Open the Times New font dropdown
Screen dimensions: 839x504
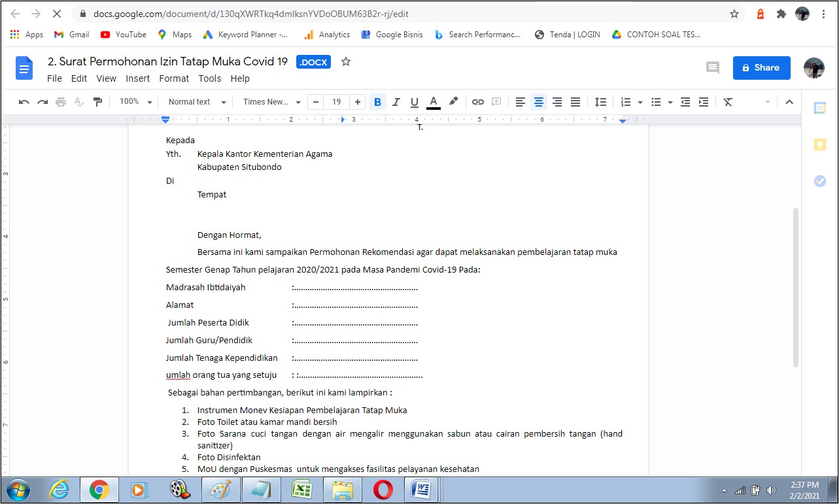[x=272, y=102]
